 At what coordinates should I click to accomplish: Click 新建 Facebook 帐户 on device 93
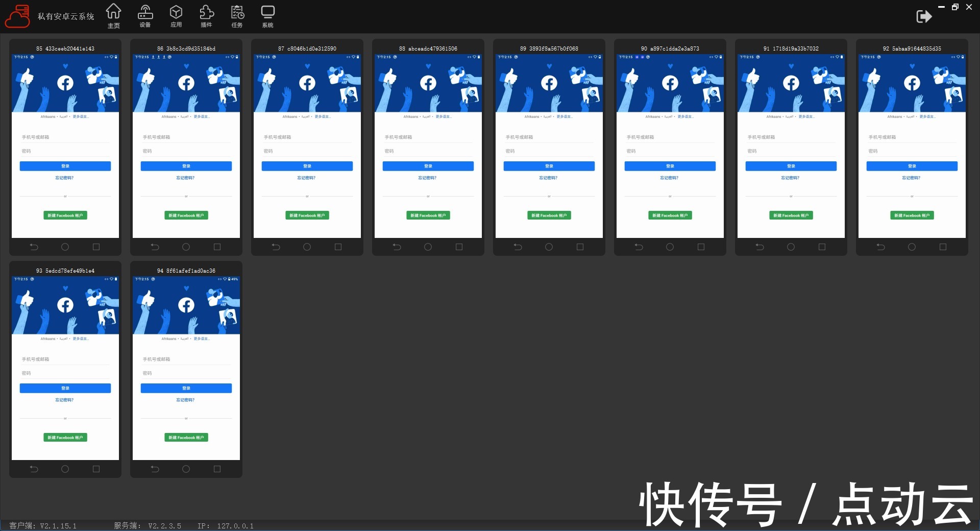click(x=65, y=438)
